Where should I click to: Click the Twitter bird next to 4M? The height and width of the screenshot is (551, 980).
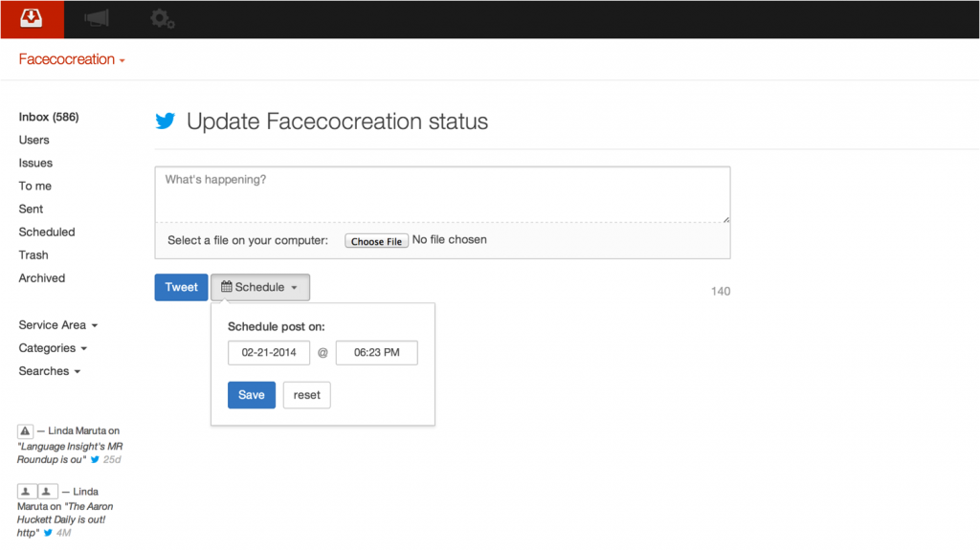click(x=49, y=532)
